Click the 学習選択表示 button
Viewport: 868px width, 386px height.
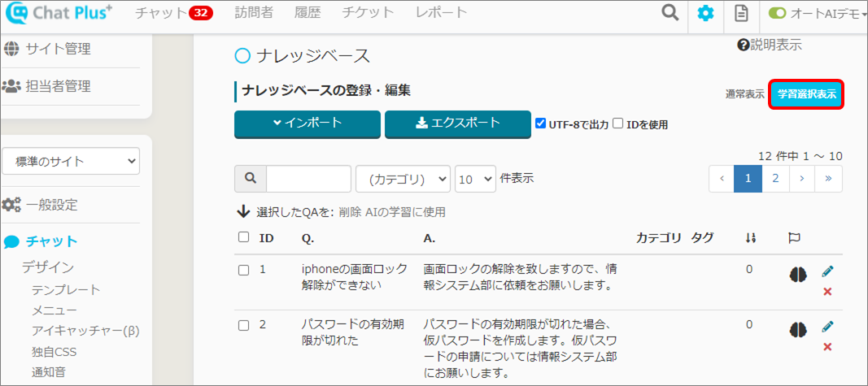click(806, 94)
